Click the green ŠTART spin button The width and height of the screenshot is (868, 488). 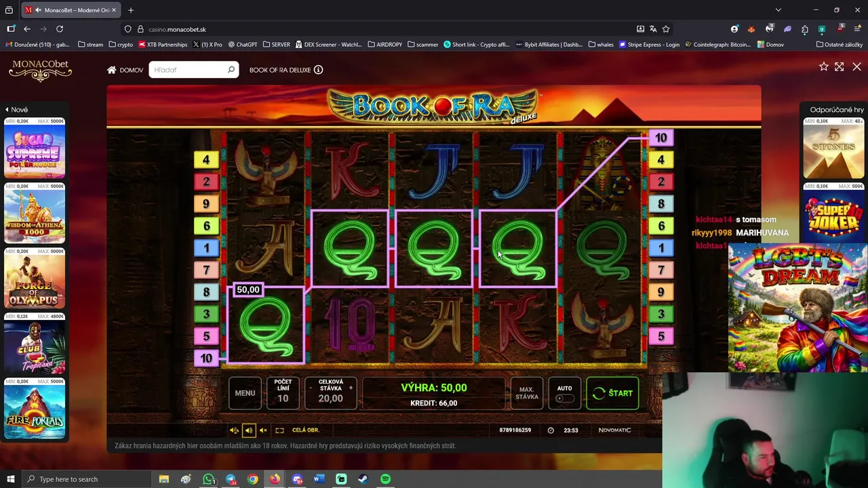click(x=612, y=393)
